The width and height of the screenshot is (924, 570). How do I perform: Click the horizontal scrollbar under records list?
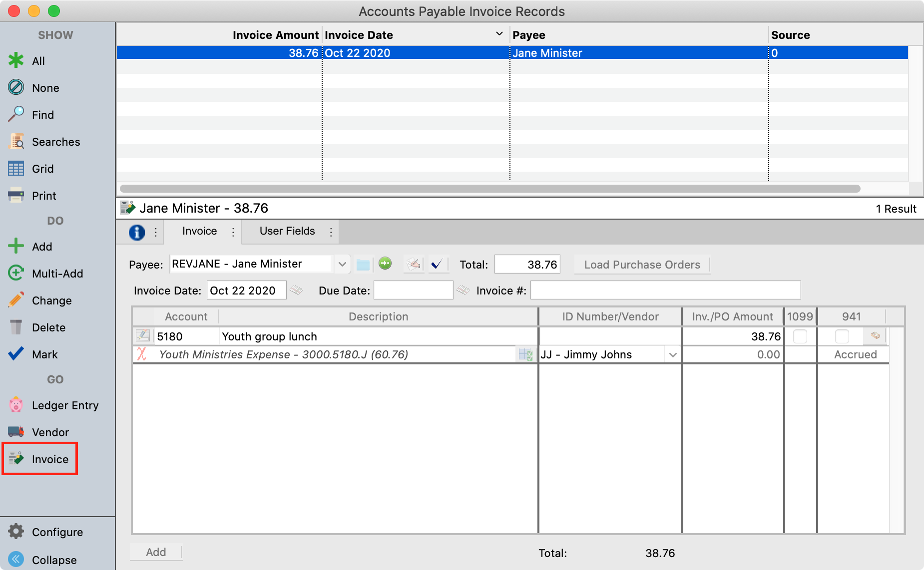point(489,189)
